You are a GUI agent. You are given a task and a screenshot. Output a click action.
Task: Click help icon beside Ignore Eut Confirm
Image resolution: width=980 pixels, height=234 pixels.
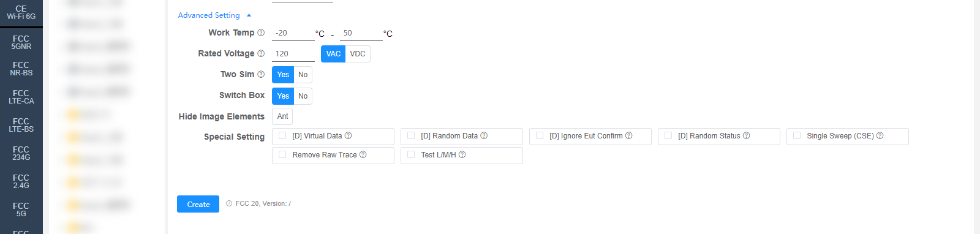pyautogui.click(x=628, y=135)
